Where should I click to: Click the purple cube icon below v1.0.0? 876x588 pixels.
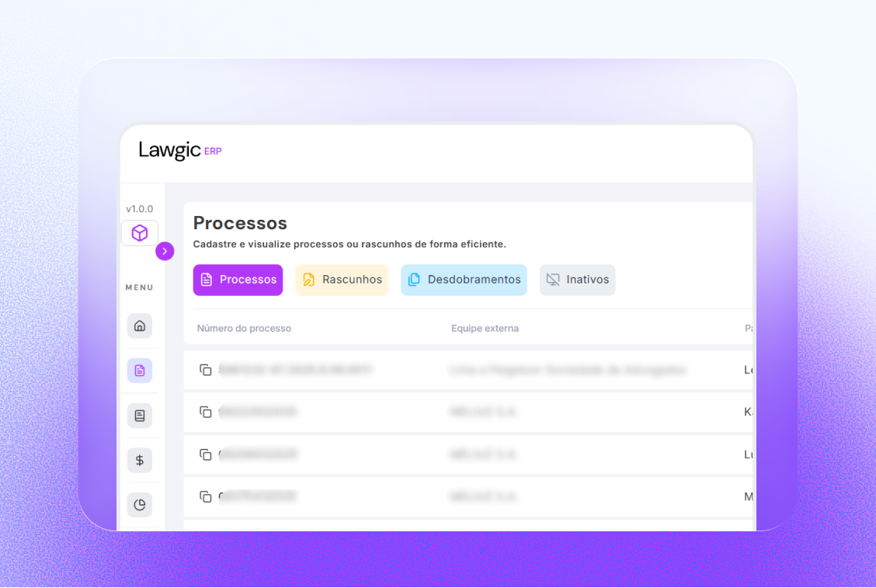140,232
